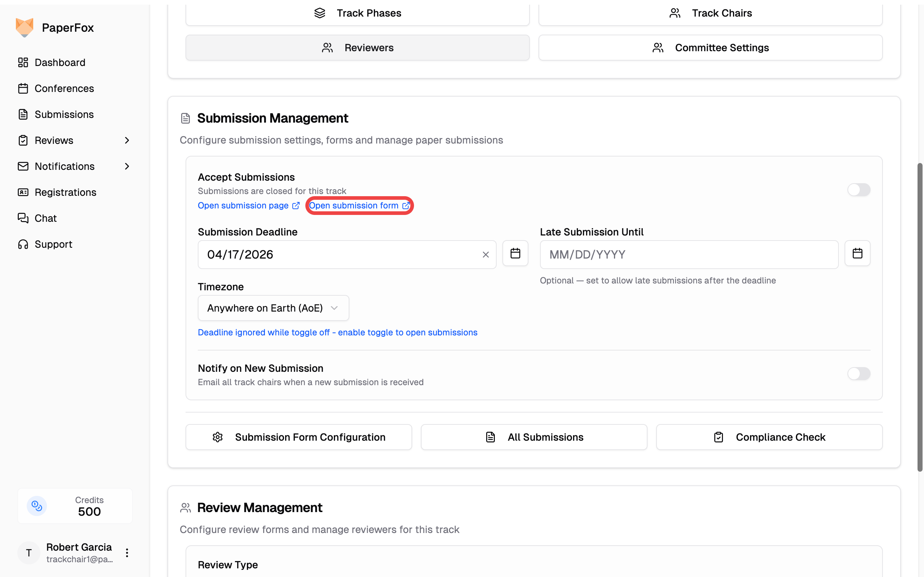This screenshot has height=577, width=924.
Task: Clear the Submission Deadline date
Action: click(485, 255)
